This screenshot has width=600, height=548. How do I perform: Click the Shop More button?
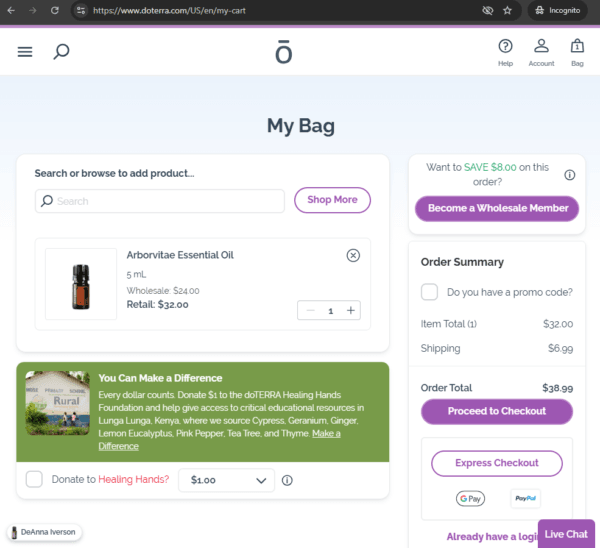point(332,200)
